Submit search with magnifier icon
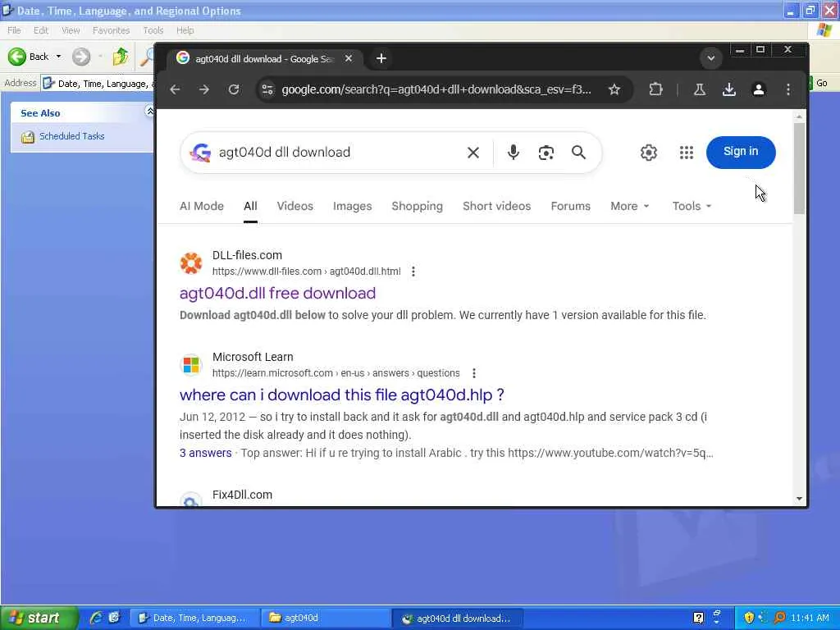Screen dimensions: 840x630 (x=578, y=153)
